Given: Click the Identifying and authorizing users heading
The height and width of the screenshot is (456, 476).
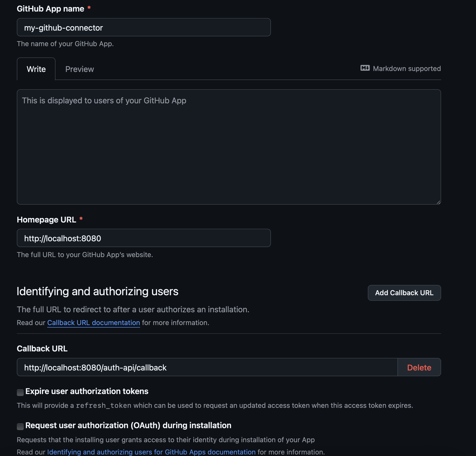Looking at the screenshot, I should pyautogui.click(x=98, y=291).
